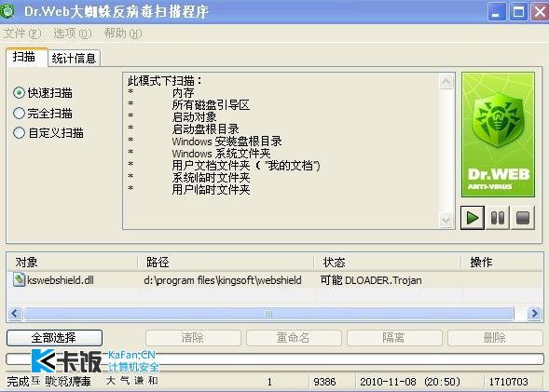
Task: Click the Dr.WEB anti-virus logo banner
Action: [498, 135]
